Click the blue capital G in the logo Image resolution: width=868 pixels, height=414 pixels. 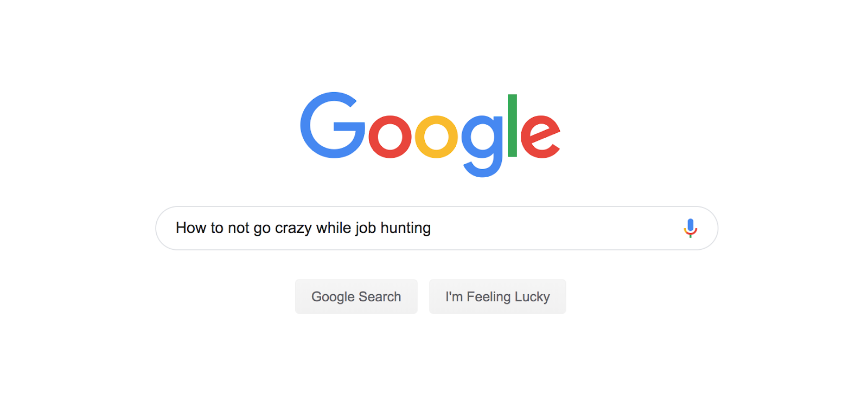(333, 125)
